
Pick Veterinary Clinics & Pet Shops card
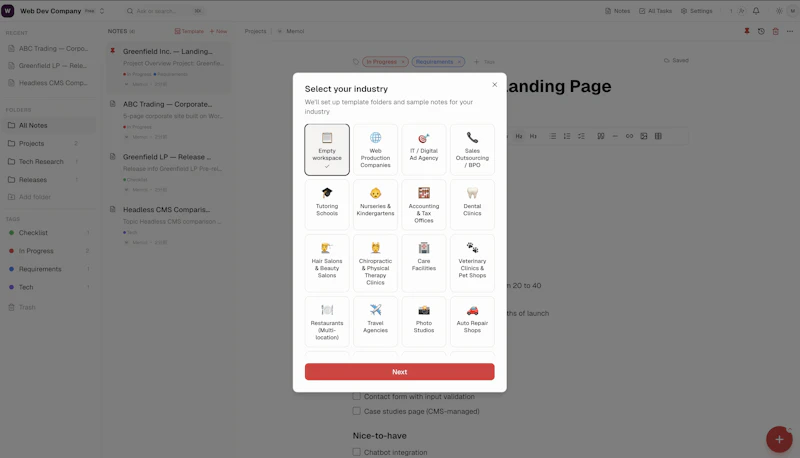pyautogui.click(x=472, y=263)
